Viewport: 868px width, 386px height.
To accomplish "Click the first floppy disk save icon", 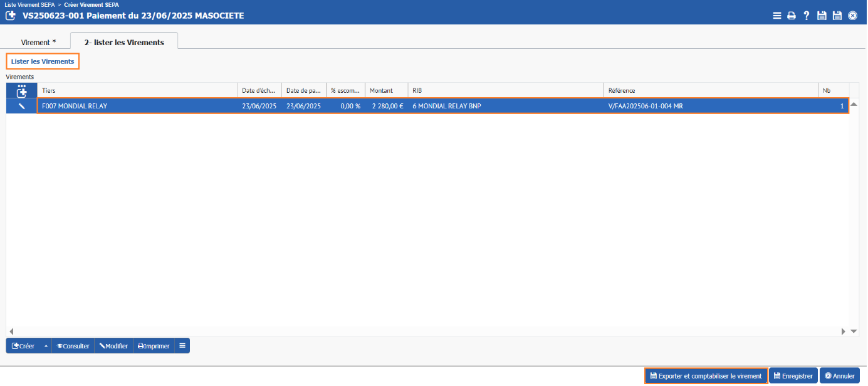I will tap(822, 16).
